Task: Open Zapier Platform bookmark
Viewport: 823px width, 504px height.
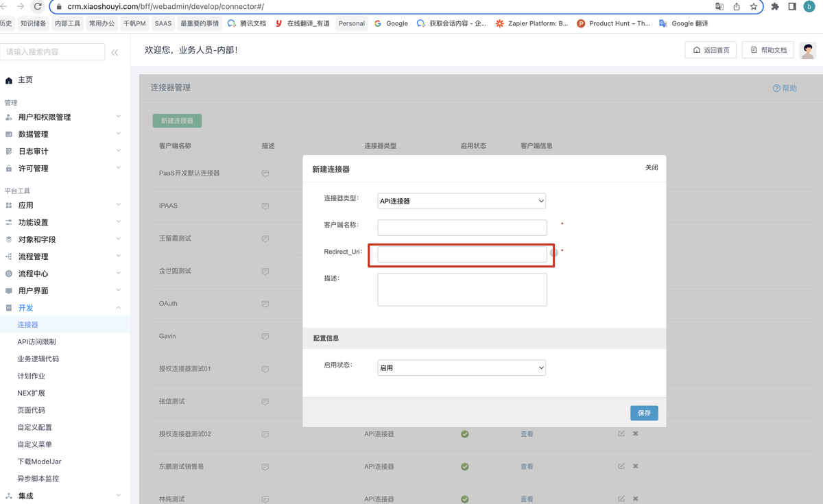Action: pos(532,23)
